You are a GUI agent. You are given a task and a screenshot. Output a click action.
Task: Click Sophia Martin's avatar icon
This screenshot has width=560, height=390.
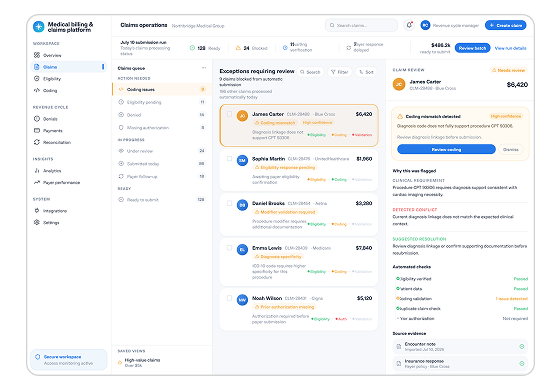pyautogui.click(x=242, y=160)
